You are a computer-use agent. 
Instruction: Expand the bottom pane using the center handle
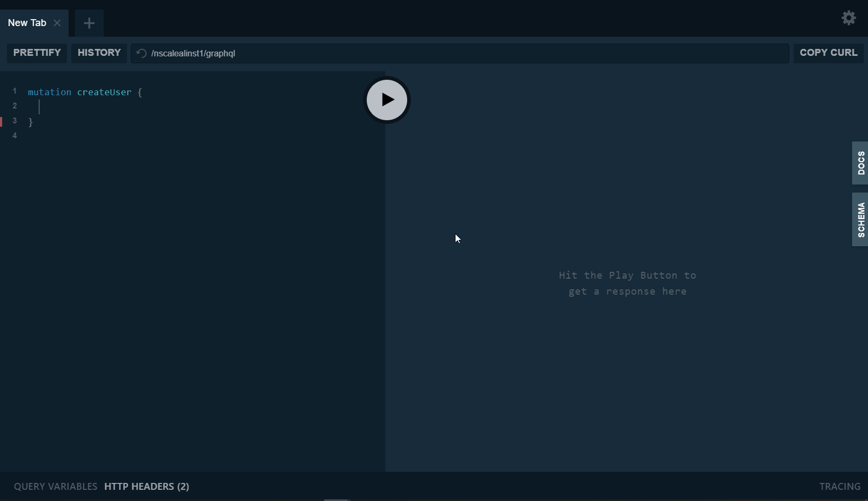pyautogui.click(x=338, y=499)
